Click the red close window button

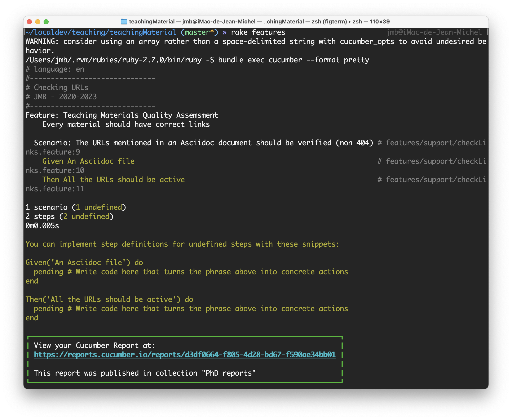[x=29, y=22]
